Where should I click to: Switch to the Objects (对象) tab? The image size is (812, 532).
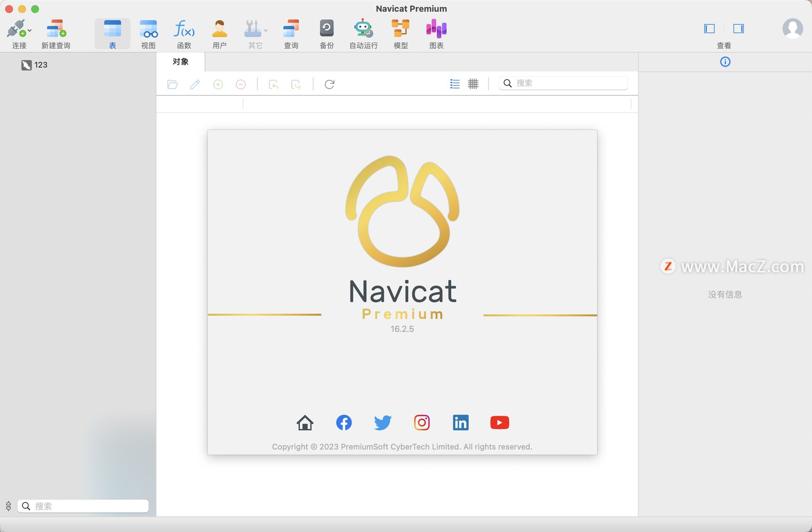pos(181,62)
